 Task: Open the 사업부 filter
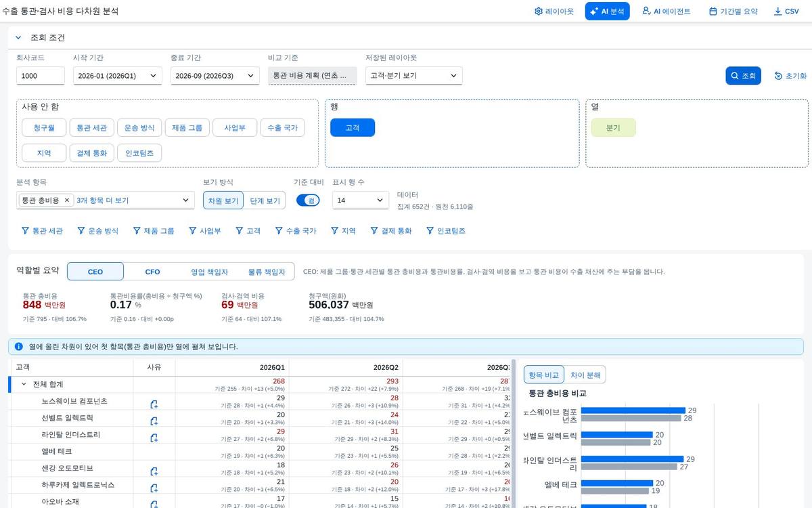[205, 231]
